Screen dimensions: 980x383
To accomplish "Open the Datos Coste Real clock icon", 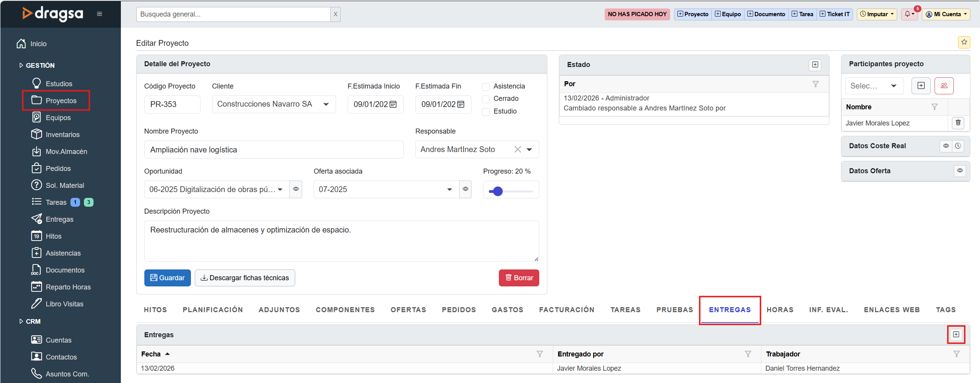I will click(x=958, y=146).
